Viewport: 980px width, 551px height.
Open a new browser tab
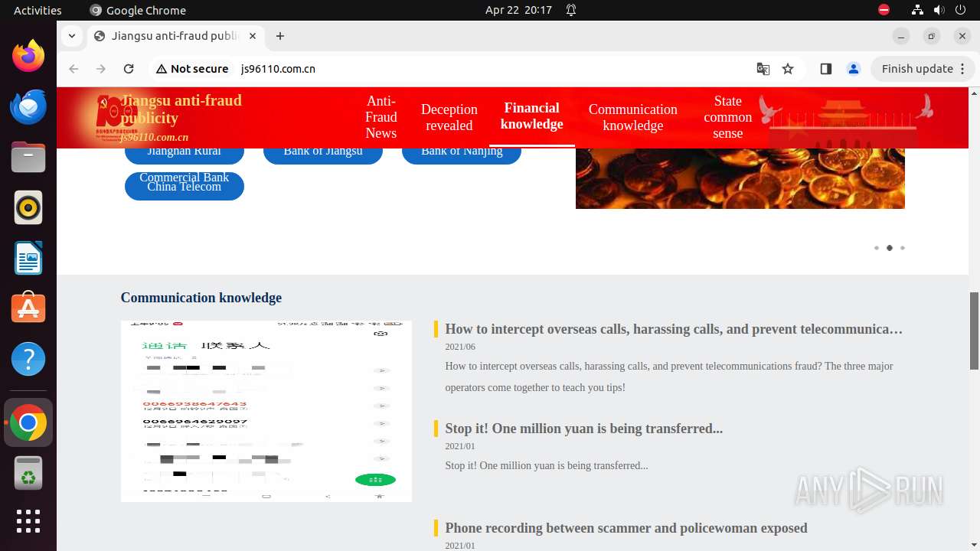pyautogui.click(x=280, y=36)
